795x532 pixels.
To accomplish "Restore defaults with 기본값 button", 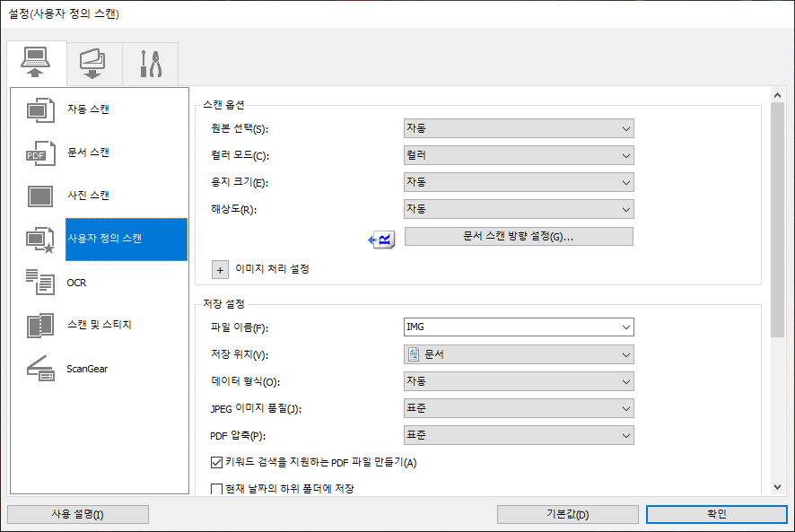I will [567, 514].
